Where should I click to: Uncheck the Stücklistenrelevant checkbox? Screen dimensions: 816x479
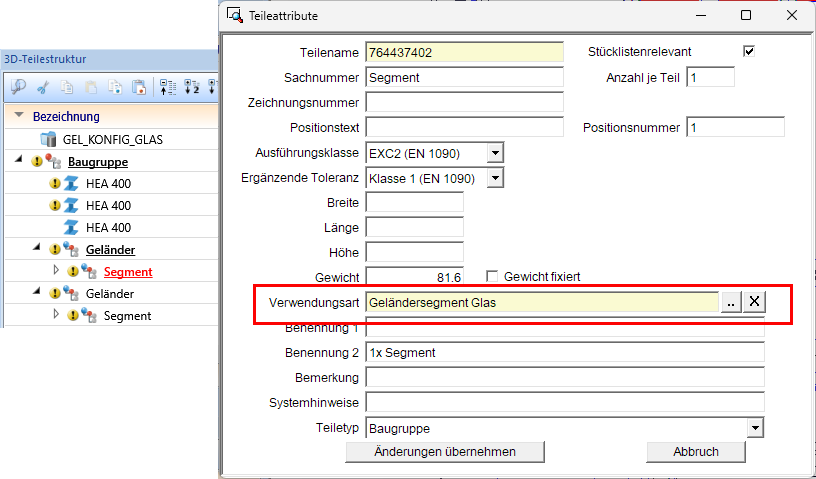click(x=749, y=52)
